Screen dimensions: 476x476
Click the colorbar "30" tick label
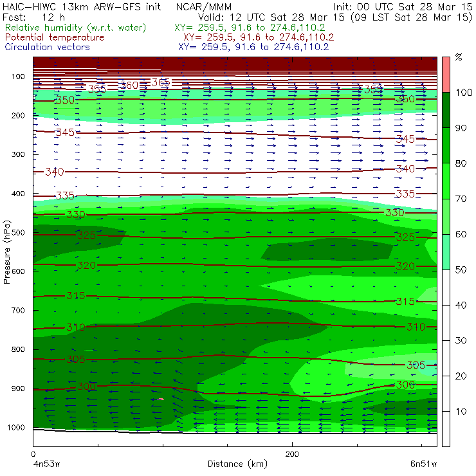461,341
